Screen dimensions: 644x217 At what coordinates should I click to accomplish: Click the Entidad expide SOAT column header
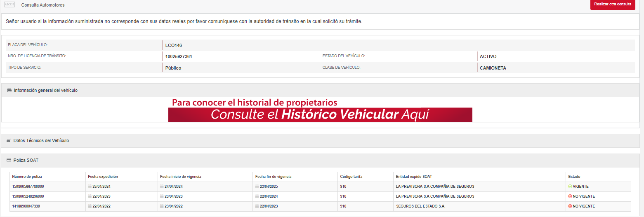(x=413, y=177)
